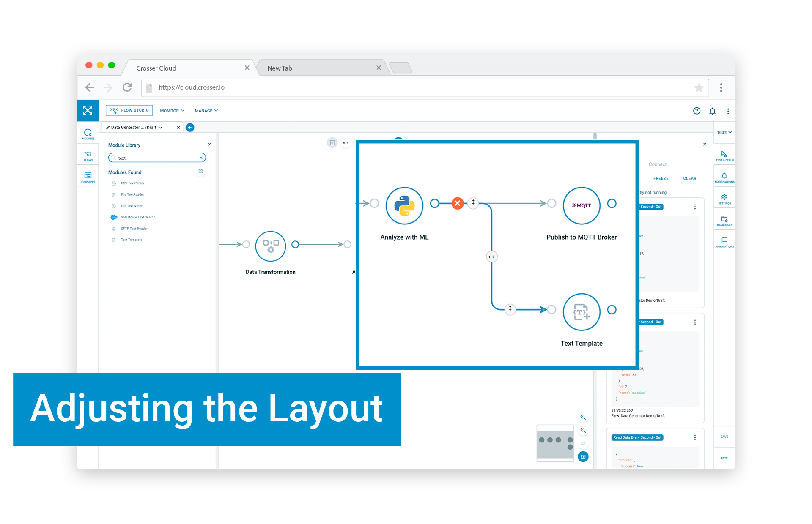This screenshot has height=524, width=812.
Task: Click the browser back arrow
Action: (89, 87)
